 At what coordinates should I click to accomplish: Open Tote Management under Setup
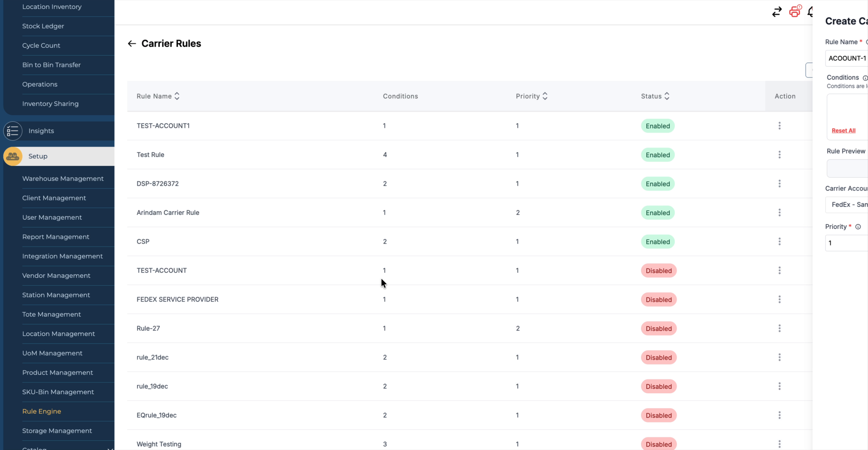(52, 315)
